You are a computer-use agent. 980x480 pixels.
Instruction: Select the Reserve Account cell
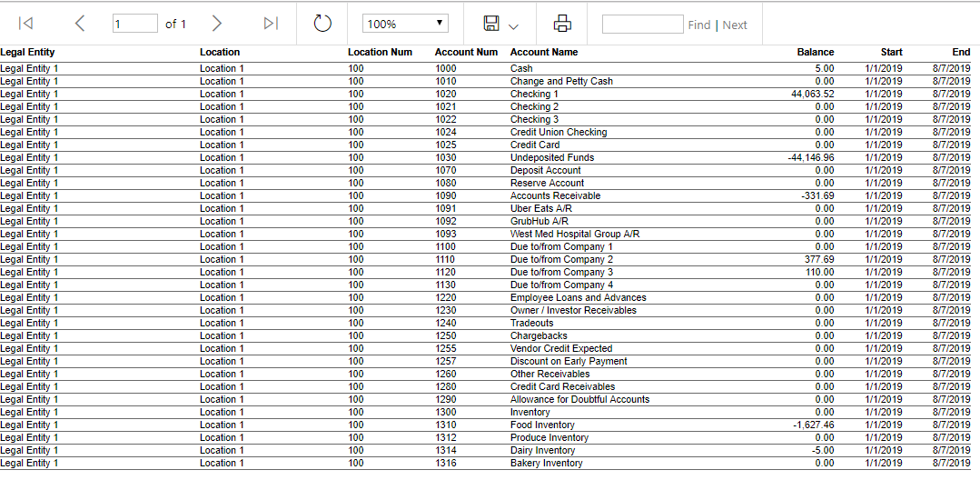[x=547, y=183]
